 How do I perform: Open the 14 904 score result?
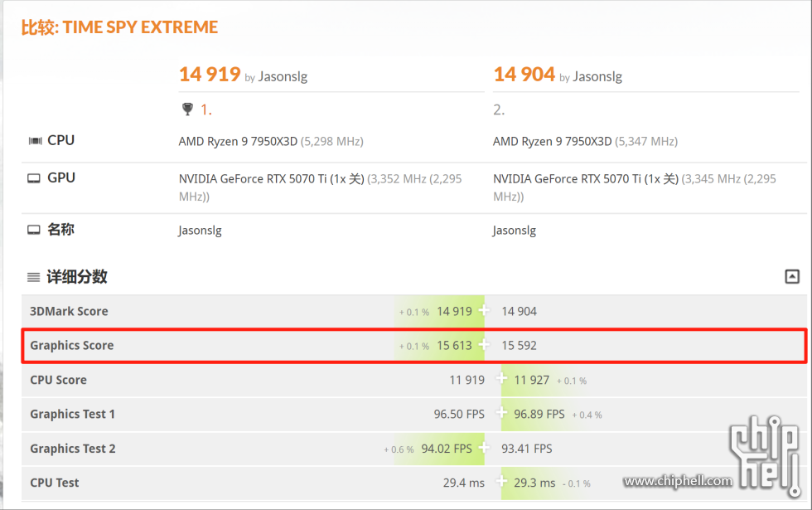[524, 74]
